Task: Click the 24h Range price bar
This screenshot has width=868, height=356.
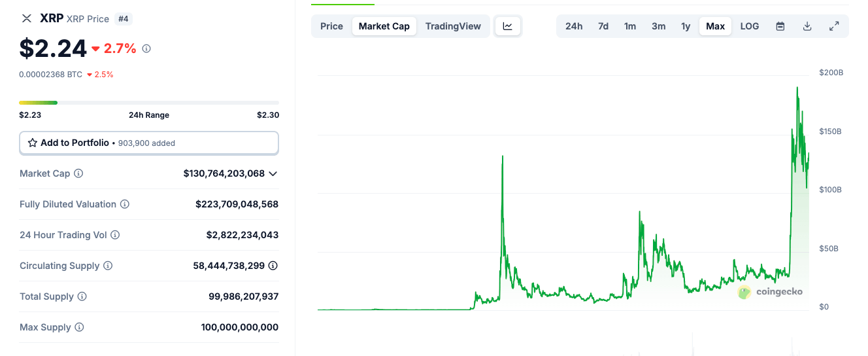Action: click(x=149, y=103)
